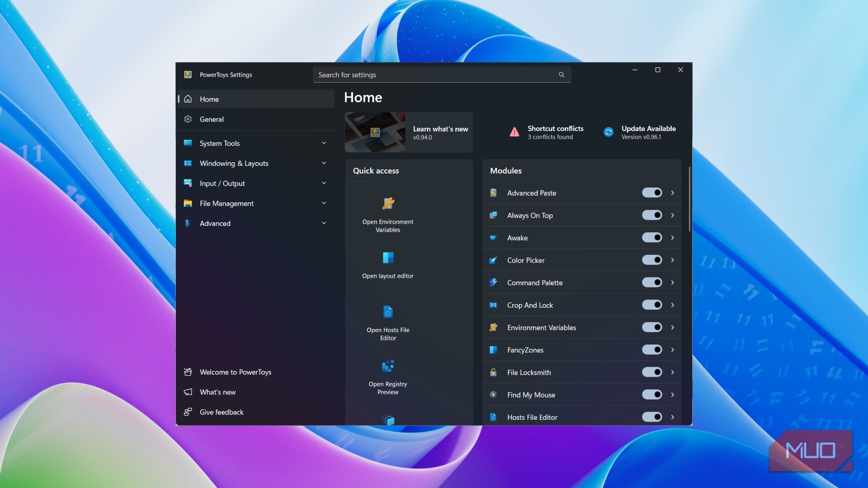
Task: Open Command Palette settings via chevron
Action: (x=673, y=282)
